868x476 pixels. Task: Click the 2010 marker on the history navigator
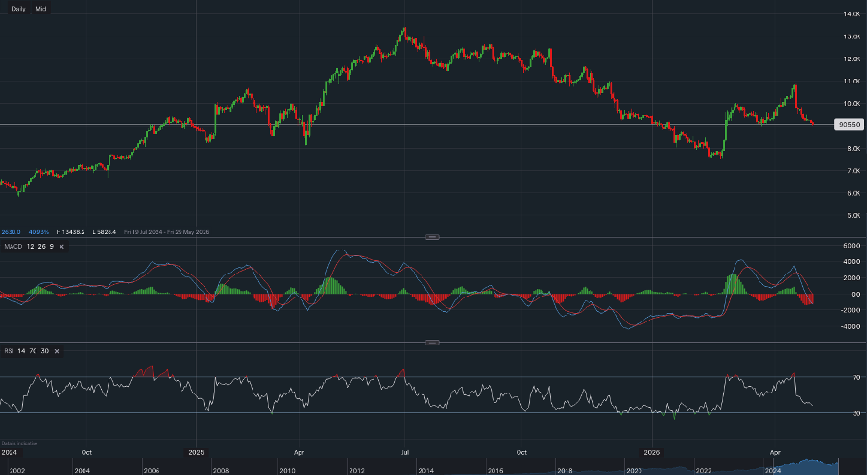click(287, 470)
